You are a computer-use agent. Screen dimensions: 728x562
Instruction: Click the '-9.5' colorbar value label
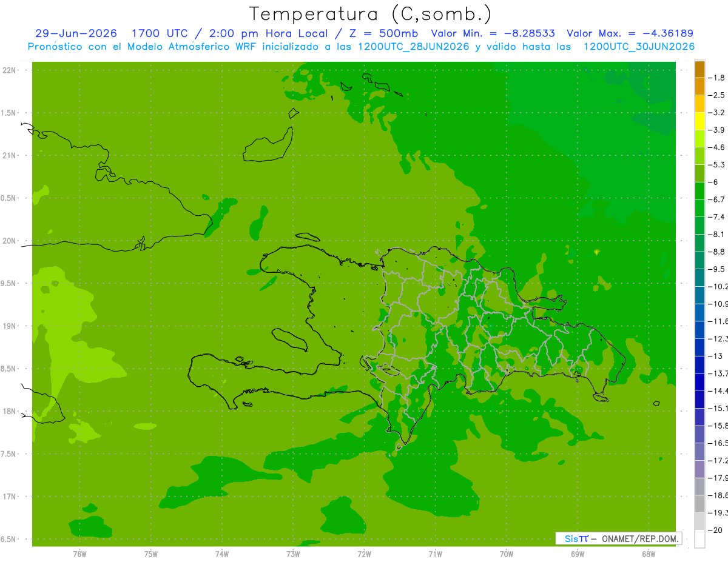pos(716,269)
